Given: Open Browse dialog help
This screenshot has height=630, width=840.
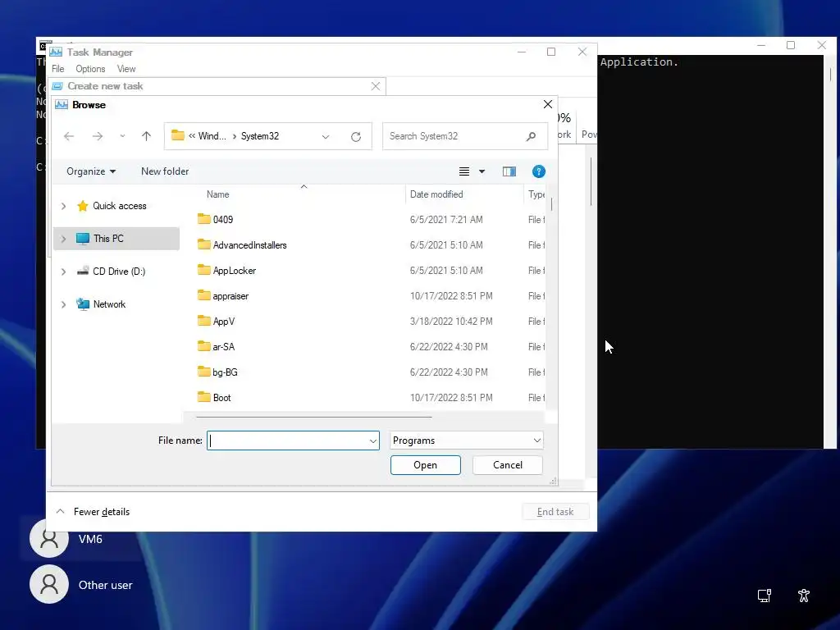Looking at the screenshot, I should pos(538,171).
